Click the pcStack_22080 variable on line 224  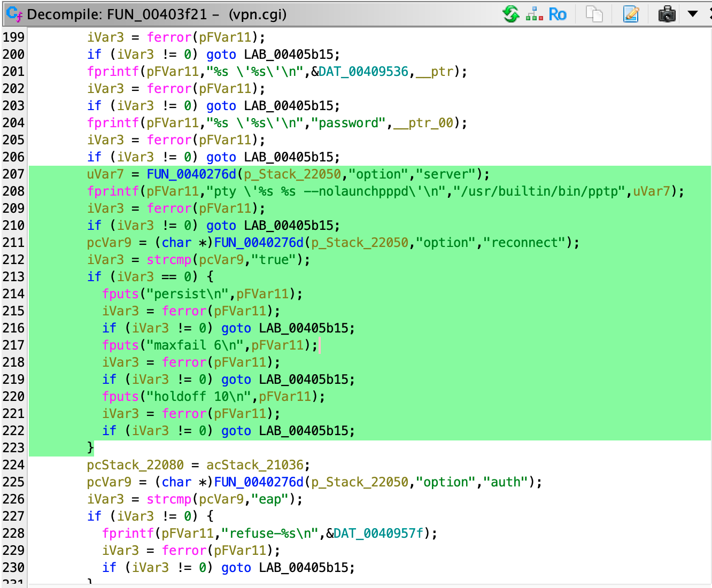tap(135, 465)
